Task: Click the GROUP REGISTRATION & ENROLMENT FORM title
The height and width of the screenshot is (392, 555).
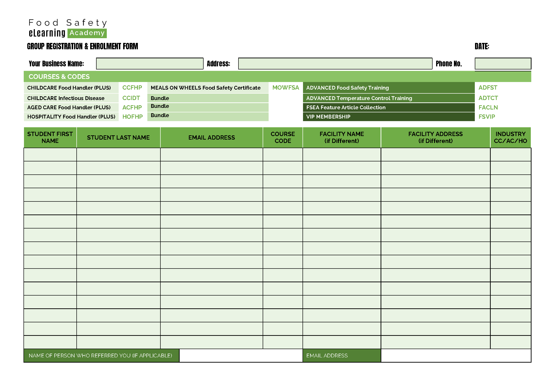Action: (x=82, y=46)
